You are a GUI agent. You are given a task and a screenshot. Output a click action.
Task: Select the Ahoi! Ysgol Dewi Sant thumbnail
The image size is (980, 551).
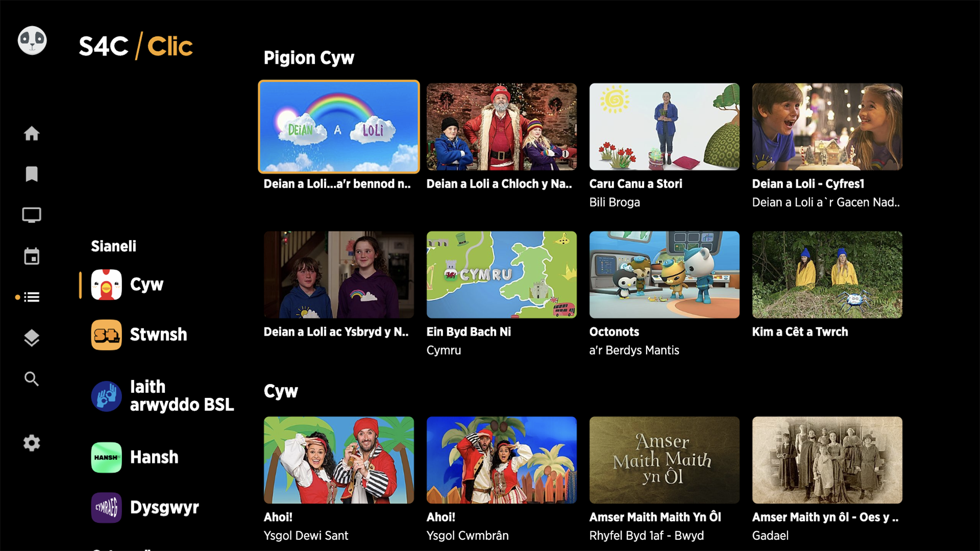[338, 460]
